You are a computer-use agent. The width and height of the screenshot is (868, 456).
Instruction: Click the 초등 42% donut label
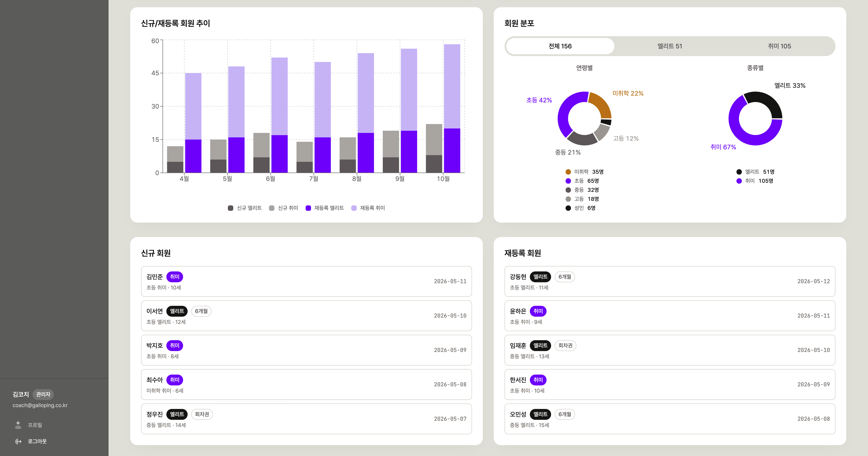(539, 100)
